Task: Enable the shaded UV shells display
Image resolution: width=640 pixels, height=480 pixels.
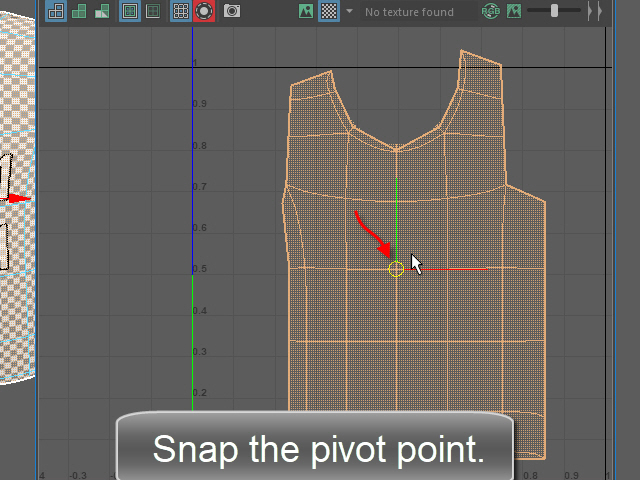Action: [x=79, y=12]
